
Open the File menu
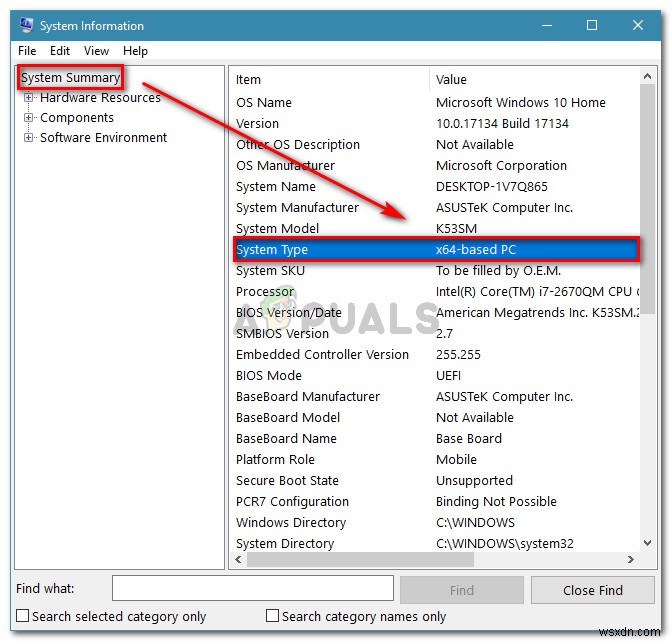click(27, 51)
